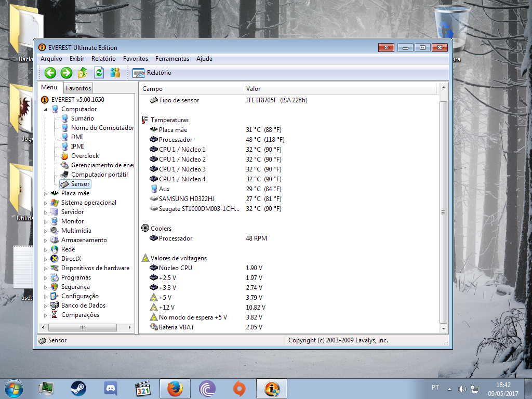Select the Placa mãe temperature row

[289, 130]
